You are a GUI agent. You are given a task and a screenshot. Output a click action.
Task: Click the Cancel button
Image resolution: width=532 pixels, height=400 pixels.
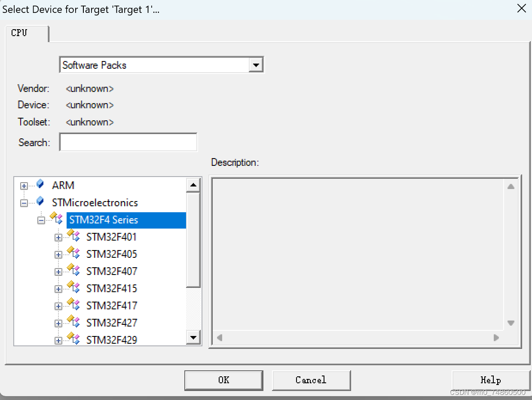pos(311,380)
